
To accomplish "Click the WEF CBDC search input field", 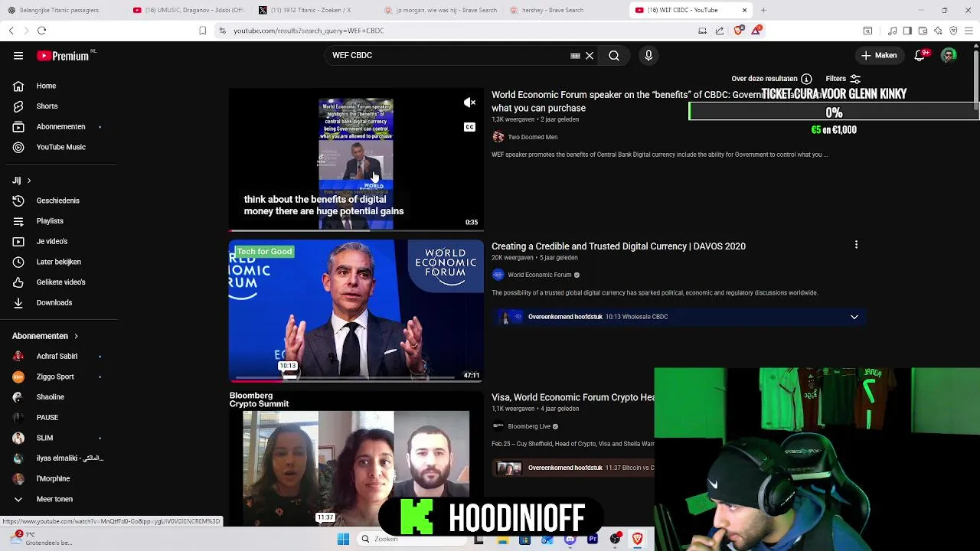I will coord(448,56).
